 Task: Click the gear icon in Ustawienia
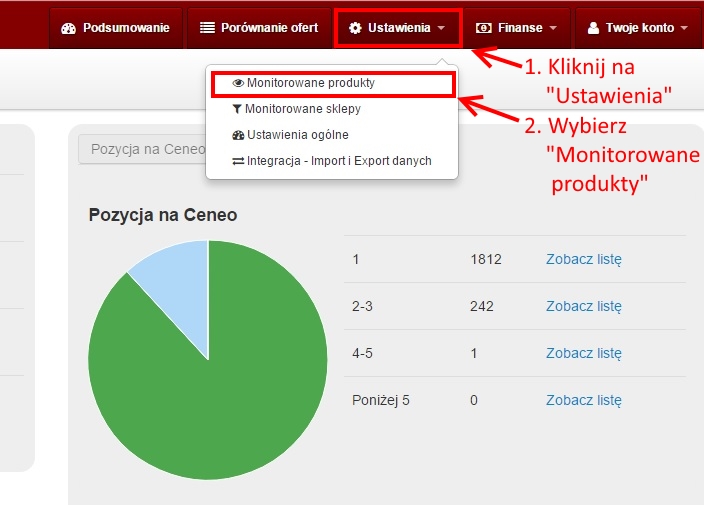point(355,28)
